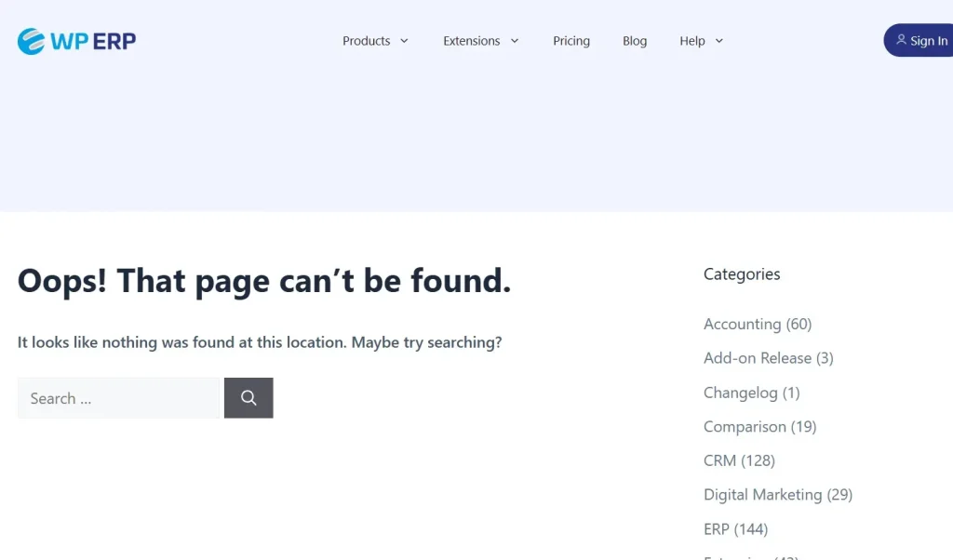View the Digital Marketing category
Screen dimensions: 953x560
762,495
